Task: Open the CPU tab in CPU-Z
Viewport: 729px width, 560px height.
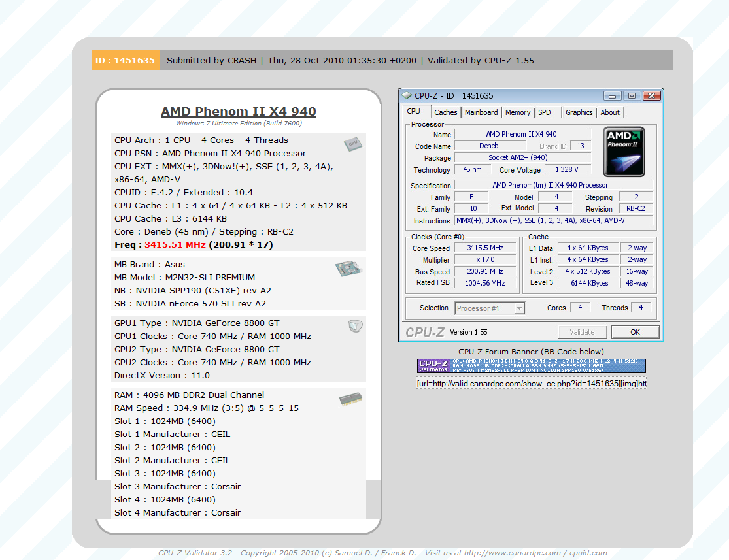Action: pos(413,112)
